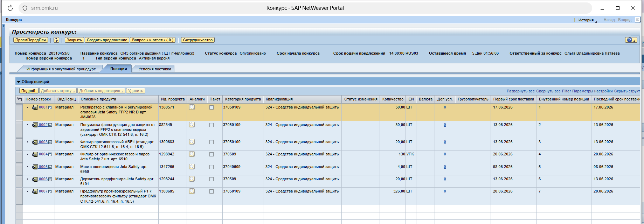The width and height of the screenshot is (644, 224).
Task: Click the refresh icon in the toolbar
Action: point(56,40)
